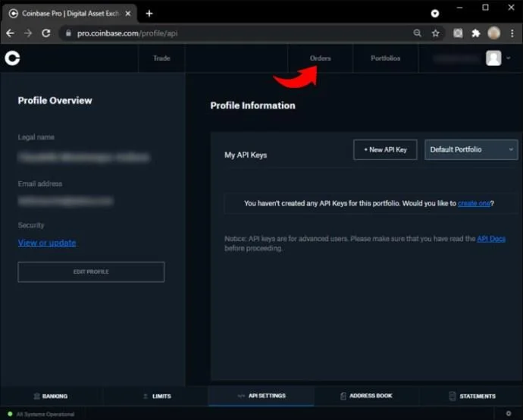The image size is (523, 420).
Task: Click the round dropdown icon in title bar
Action: point(435,14)
